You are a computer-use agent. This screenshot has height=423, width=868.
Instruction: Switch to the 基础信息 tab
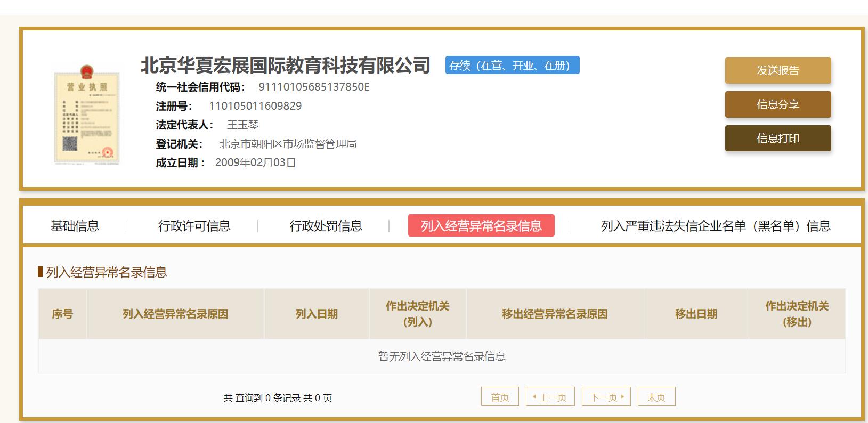coord(75,226)
